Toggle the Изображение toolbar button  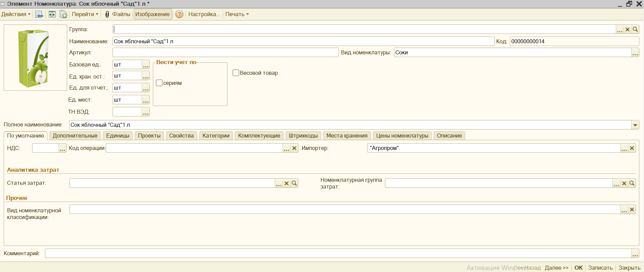point(153,14)
